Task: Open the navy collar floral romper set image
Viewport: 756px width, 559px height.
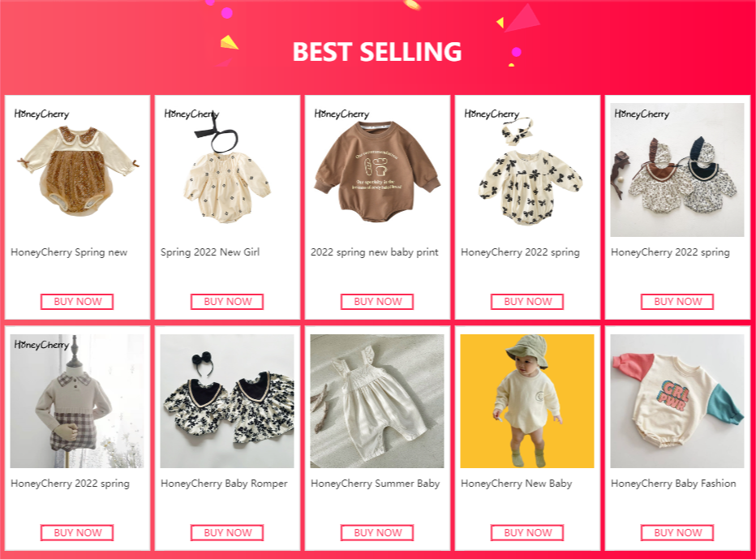Action: pyautogui.click(x=227, y=401)
